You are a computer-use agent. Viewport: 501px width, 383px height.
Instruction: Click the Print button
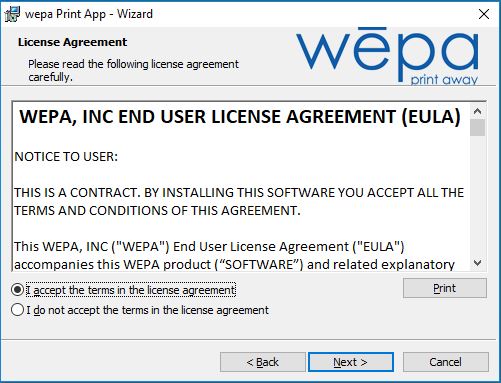click(x=445, y=288)
